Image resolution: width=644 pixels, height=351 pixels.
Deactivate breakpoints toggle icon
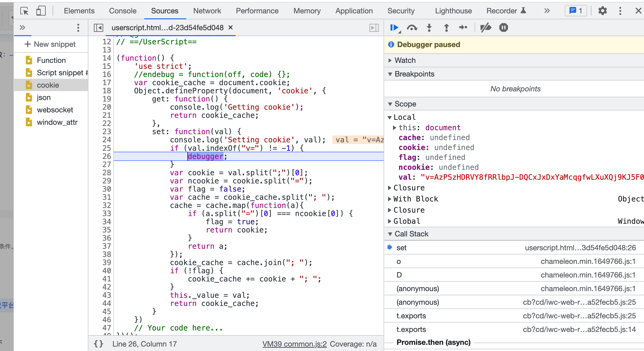[486, 27]
